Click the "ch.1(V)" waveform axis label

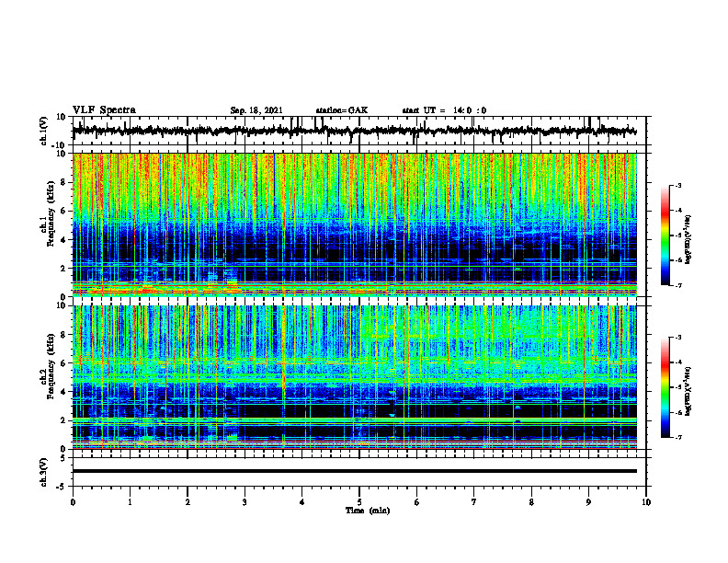[44, 131]
